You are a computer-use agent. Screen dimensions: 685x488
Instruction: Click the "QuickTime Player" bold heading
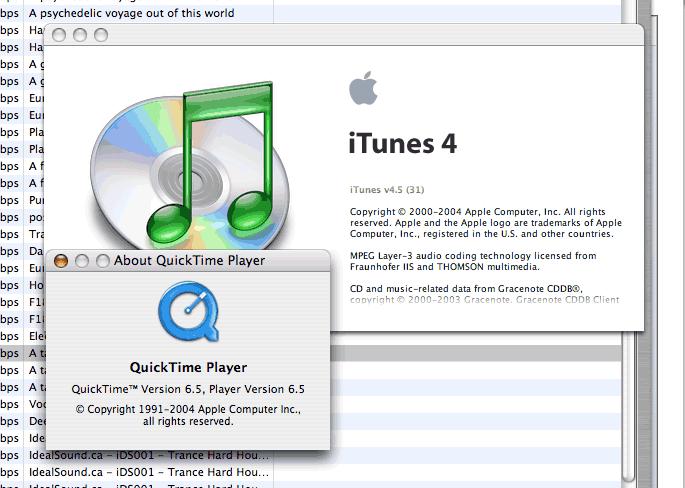pyautogui.click(x=188, y=367)
